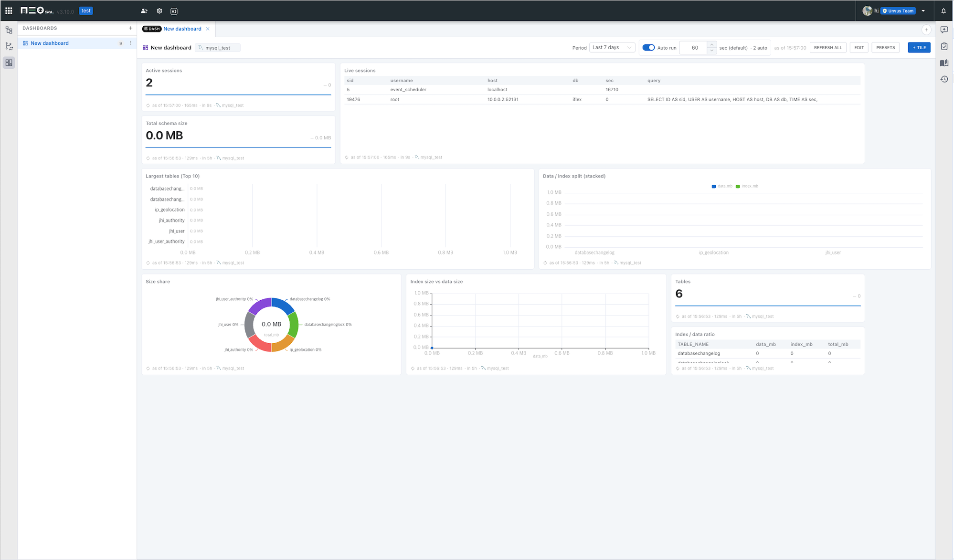The width and height of the screenshot is (954, 560).
Task: Select New dashboard in the dashboards list
Action: coord(77,43)
